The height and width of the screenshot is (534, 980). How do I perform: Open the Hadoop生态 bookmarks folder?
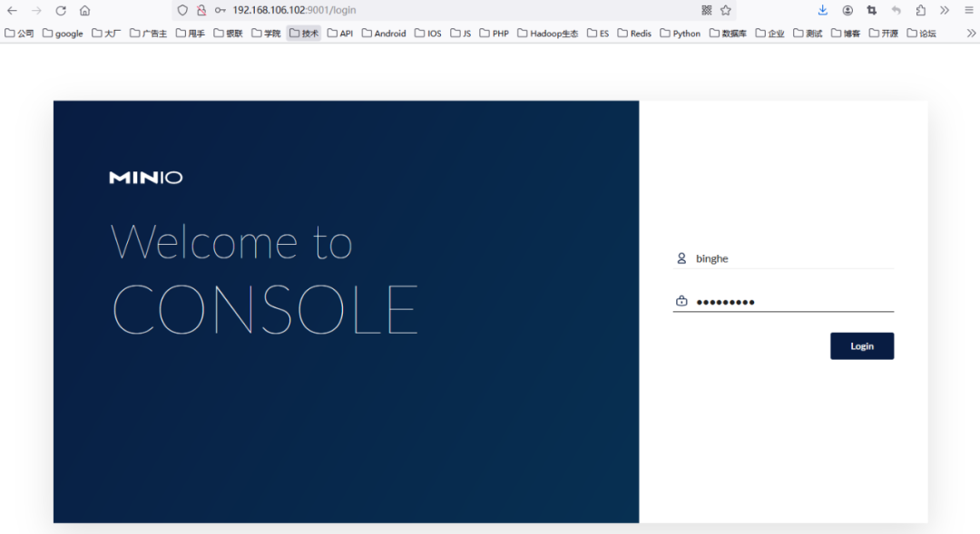(548, 34)
